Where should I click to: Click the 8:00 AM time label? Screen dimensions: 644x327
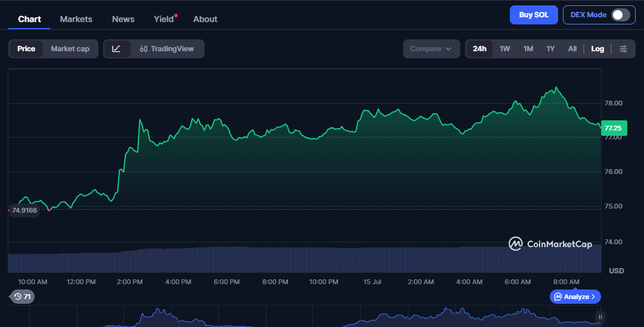click(x=566, y=282)
